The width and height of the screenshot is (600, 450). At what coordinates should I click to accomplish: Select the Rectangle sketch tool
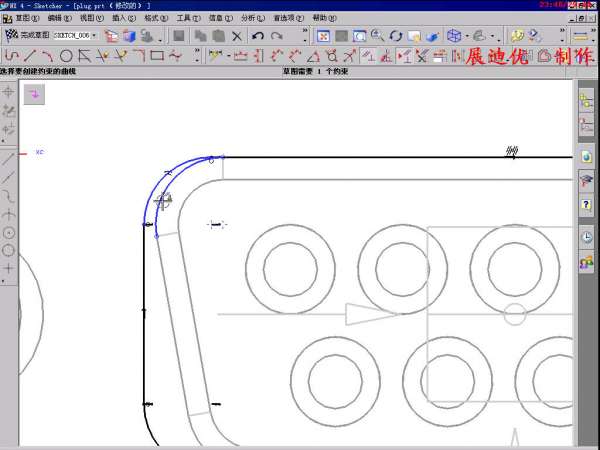pos(157,56)
